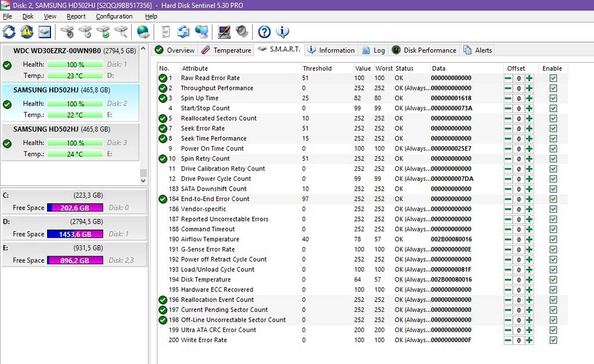Click the disk icon with green checkmark

click(x=103, y=32)
